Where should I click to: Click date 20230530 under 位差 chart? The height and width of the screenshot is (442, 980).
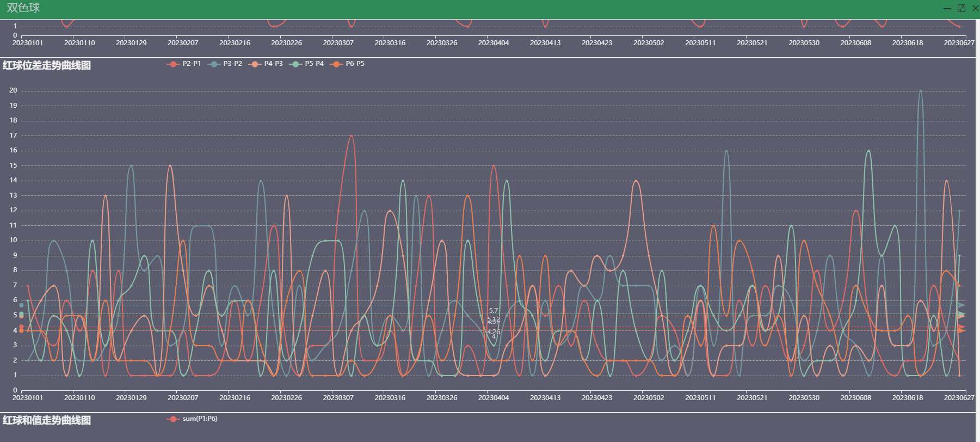804,398
